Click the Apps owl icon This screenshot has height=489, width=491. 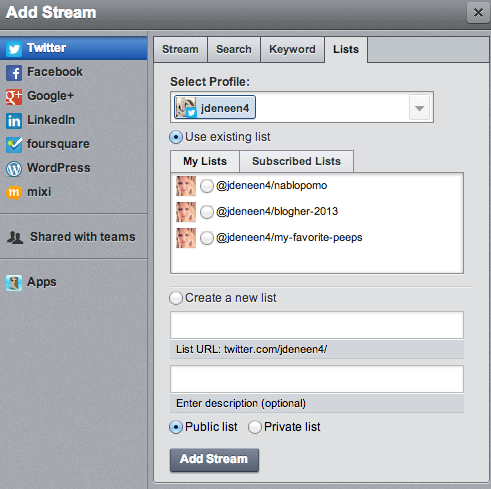[14, 283]
